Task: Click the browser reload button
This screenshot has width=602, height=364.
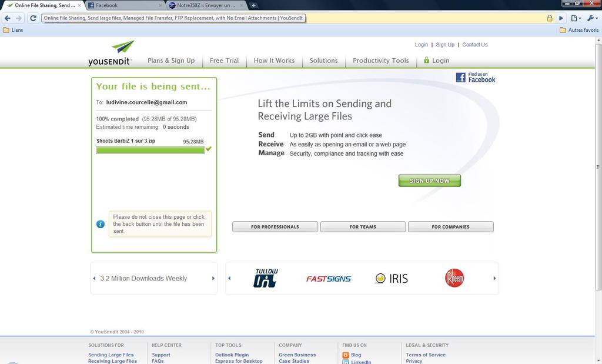Action: tap(33, 18)
